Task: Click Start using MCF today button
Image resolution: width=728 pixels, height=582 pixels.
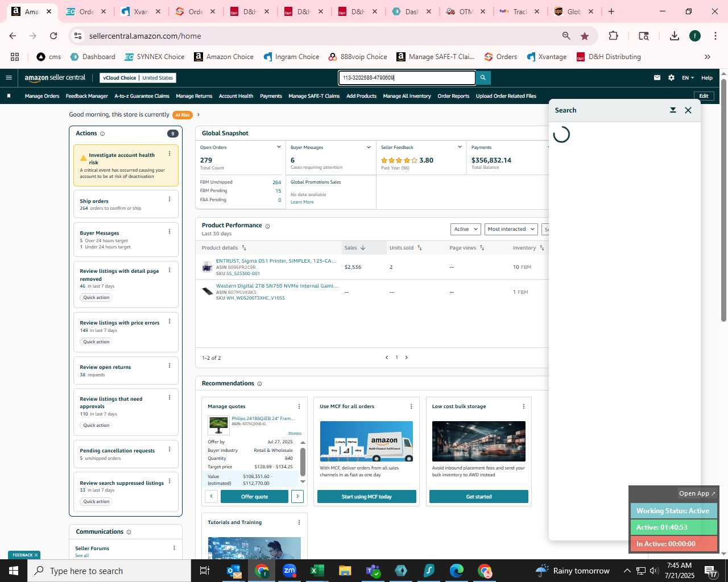Action: point(366,497)
